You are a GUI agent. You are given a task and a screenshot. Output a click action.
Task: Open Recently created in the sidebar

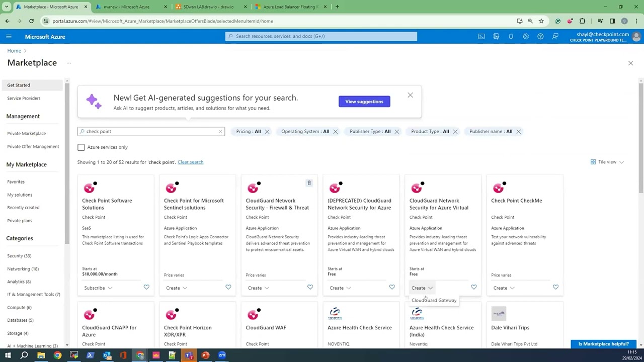click(x=23, y=207)
